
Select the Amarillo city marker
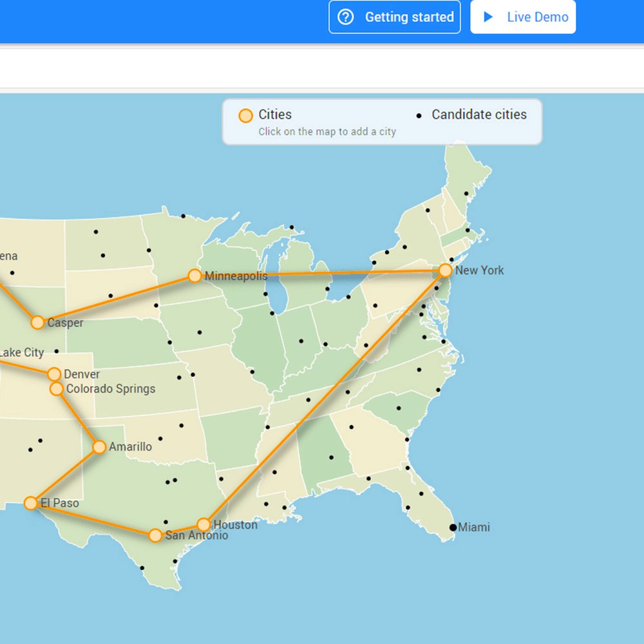pyautogui.click(x=100, y=446)
